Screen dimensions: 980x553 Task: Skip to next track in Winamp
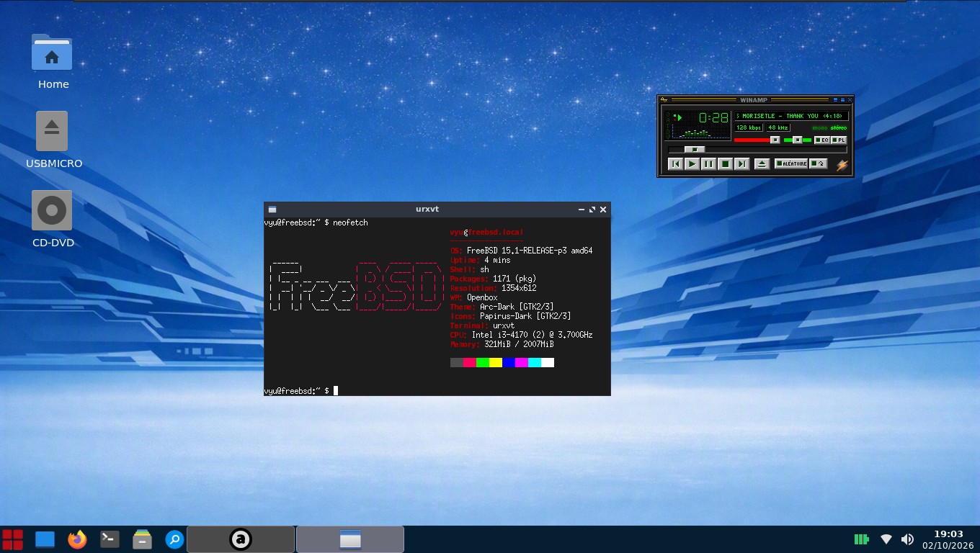(742, 164)
